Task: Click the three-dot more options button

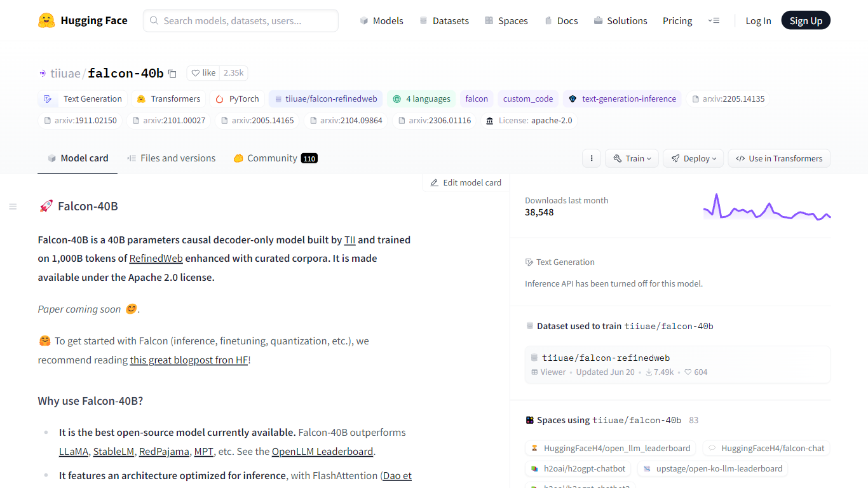Action: click(591, 158)
